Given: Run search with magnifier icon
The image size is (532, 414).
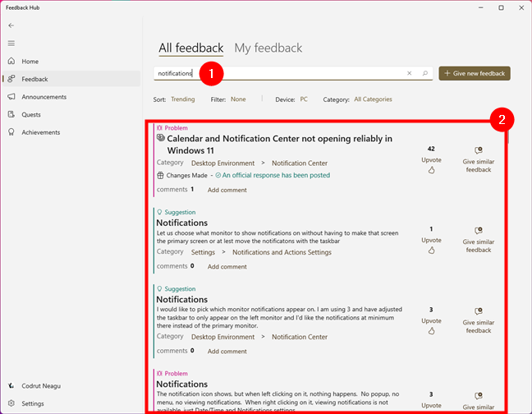Looking at the screenshot, I should [x=424, y=73].
